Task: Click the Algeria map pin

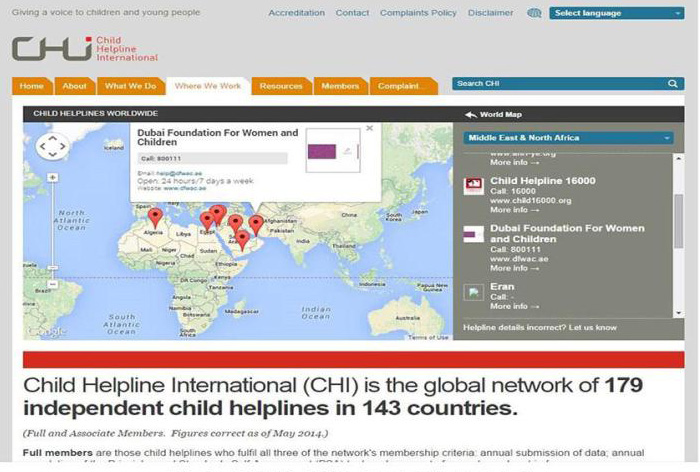Action: (x=154, y=216)
